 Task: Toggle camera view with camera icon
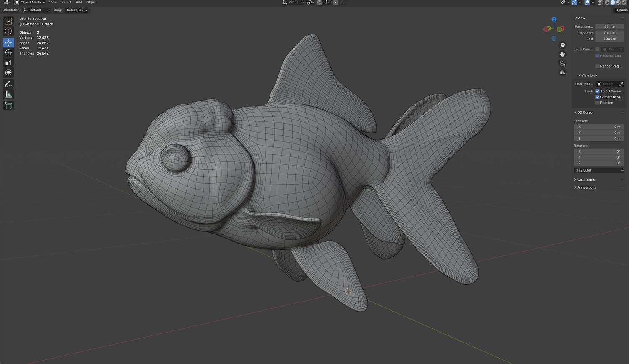[562, 63]
